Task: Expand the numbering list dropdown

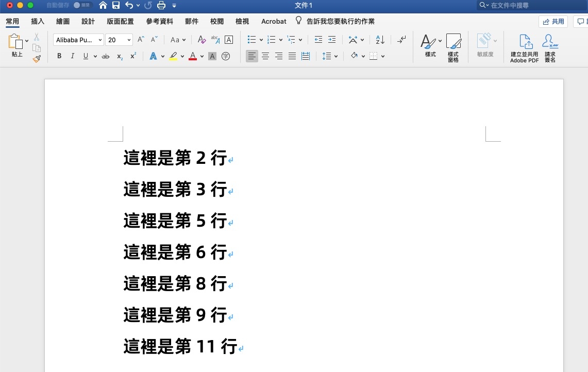Action: click(281, 40)
